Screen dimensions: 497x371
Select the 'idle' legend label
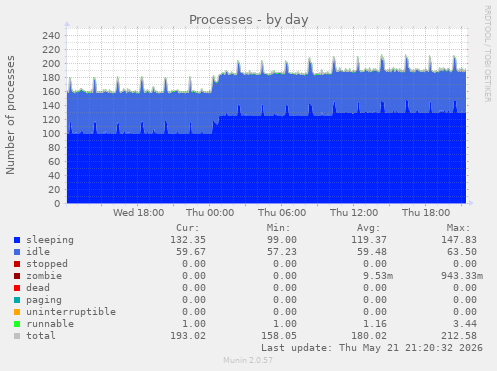(x=38, y=252)
